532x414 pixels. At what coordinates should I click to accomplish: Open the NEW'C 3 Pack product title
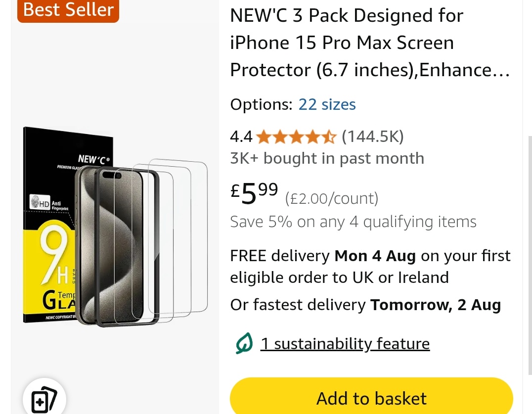click(x=370, y=43)
